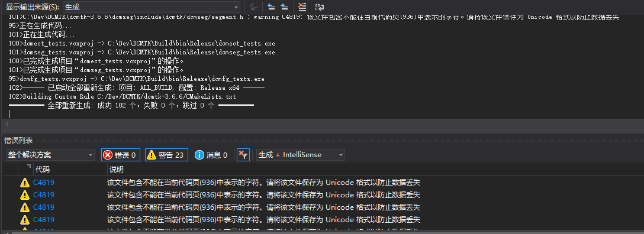Image resolution: width=644 pixels, height=234 pixels.
Task: Click the 错误列表 panel title
Action: coord(18,140)
